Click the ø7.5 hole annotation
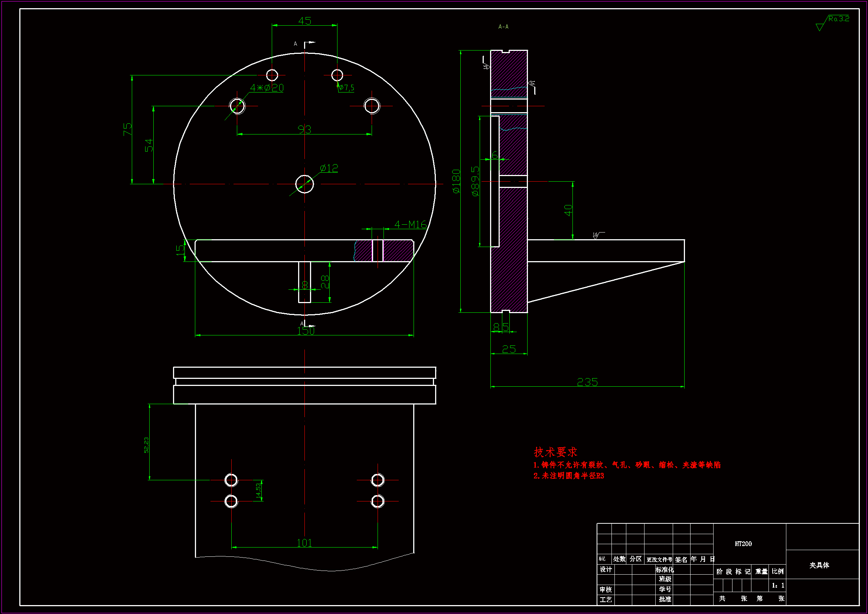Screen dimensions: 868x614 [x=346, y=88]
